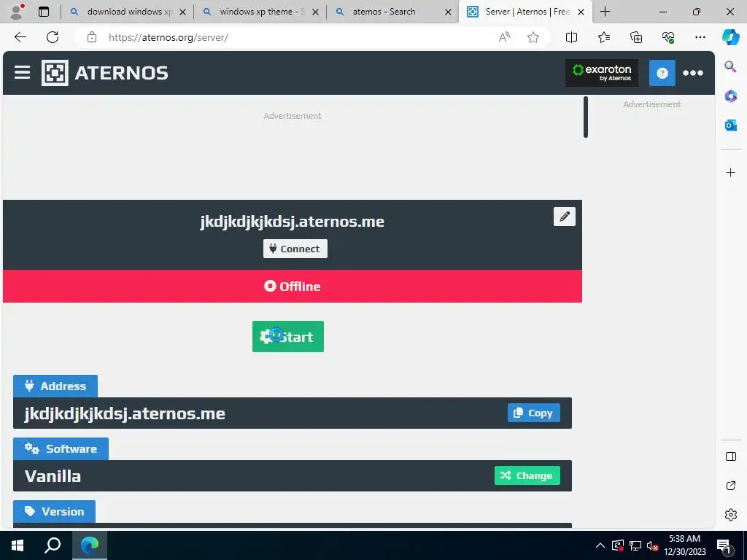
Task: Open Outlook in the sidebar
Action: pos(730,125)
